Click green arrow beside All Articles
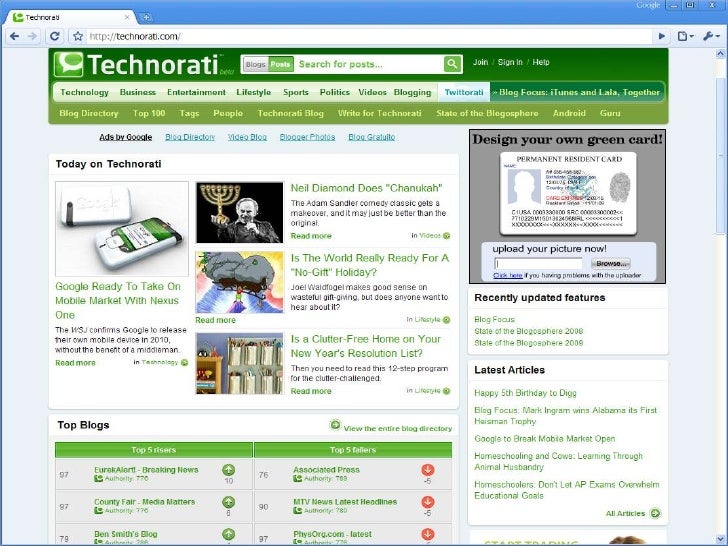728x546 pixels. click(x=655, y=514)
